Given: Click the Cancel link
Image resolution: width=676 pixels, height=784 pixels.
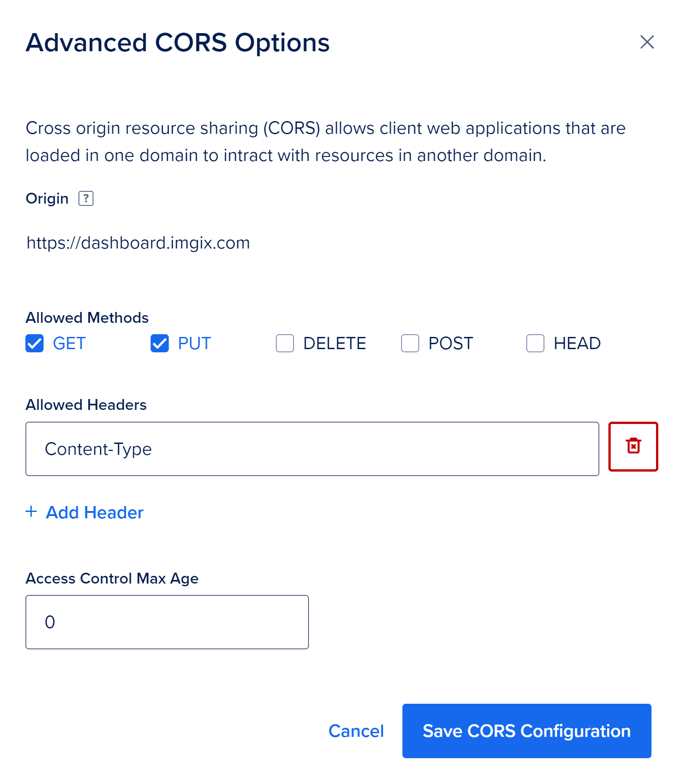Looking at the screenshot, I should [356, 731].
